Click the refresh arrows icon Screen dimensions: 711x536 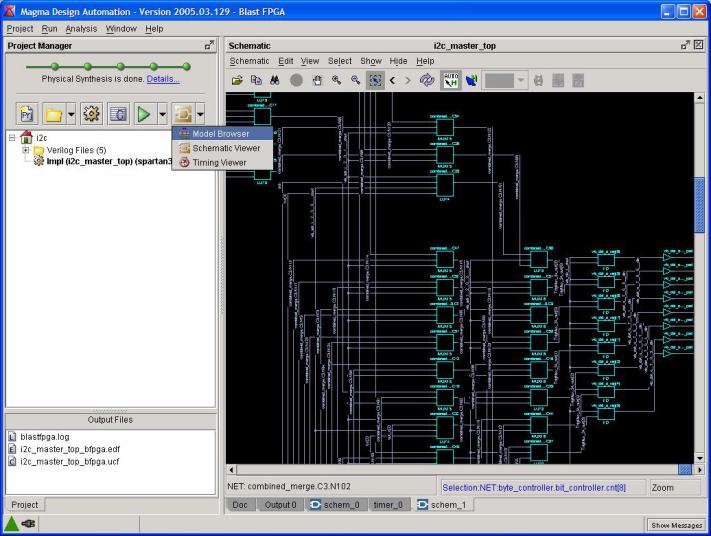[x=427, y=81]
